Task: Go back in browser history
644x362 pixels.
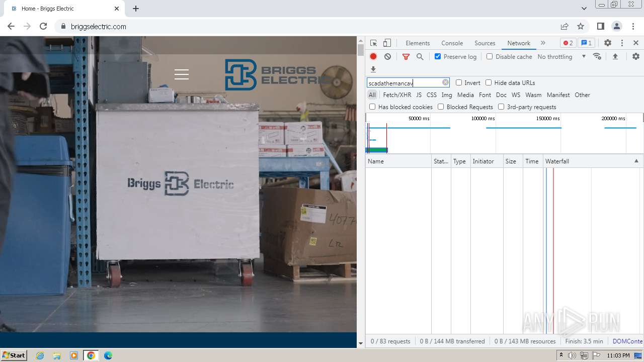Action: pyautogui.click(x=11, y=26)
